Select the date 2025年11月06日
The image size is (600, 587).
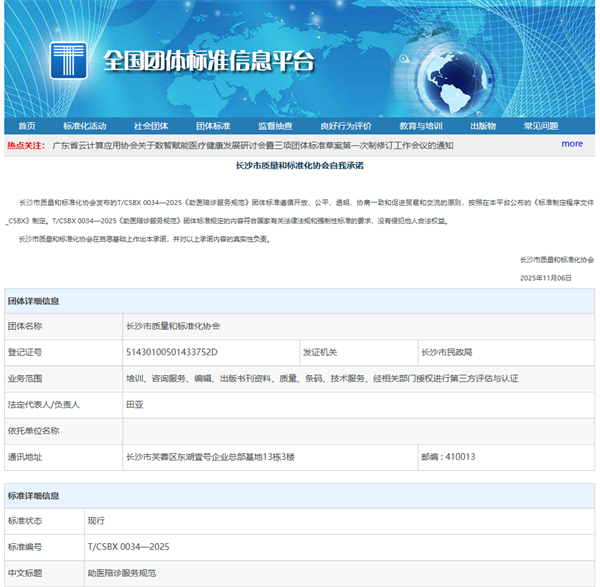click(546, 278)
